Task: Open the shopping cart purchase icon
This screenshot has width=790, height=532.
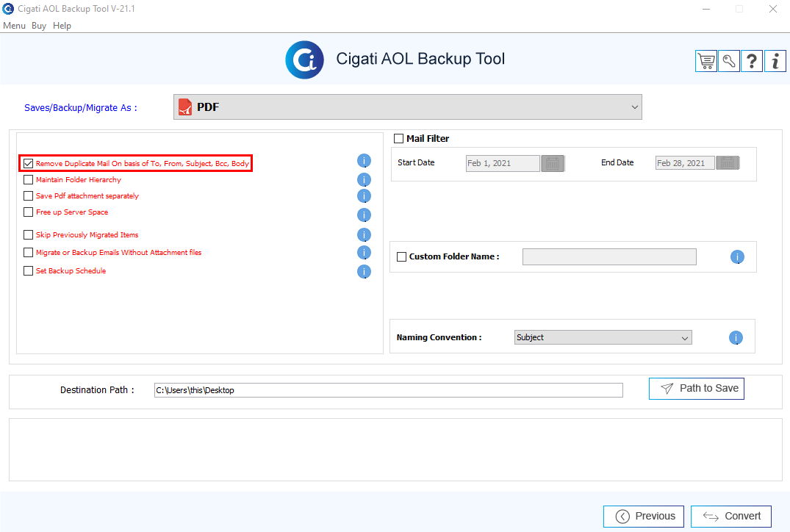Action: [x=706, y=62]
